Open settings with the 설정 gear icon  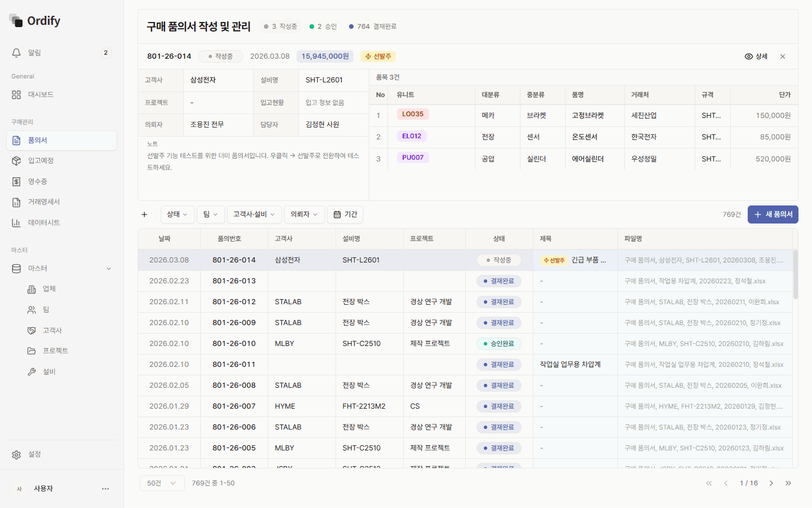point(16,454)
